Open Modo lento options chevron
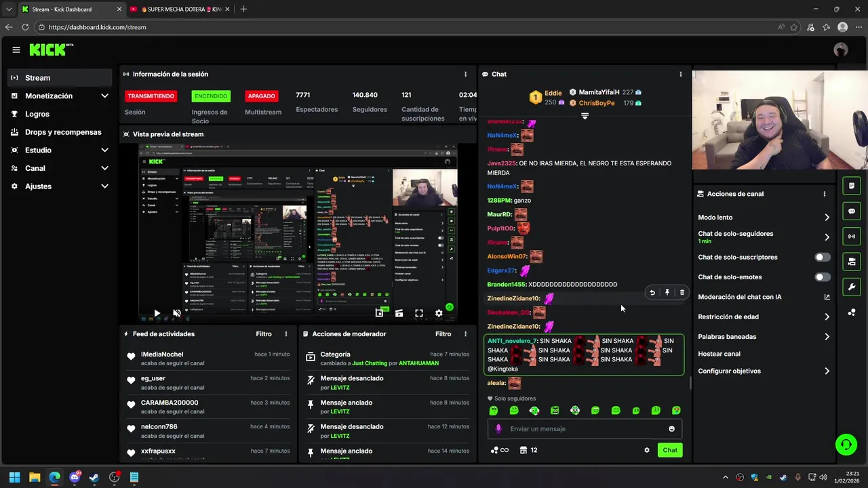868x488 pixels. point(827,218)
